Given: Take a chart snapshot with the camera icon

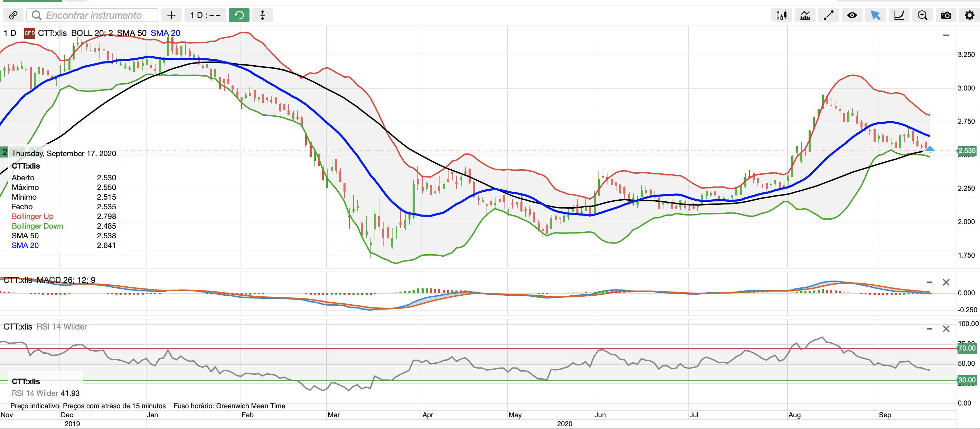Looking at the screenshot, I should click(946, 15).
